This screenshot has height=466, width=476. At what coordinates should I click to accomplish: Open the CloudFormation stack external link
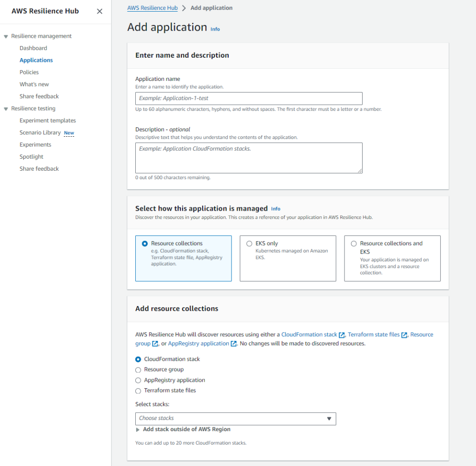(x=310, y=334)
